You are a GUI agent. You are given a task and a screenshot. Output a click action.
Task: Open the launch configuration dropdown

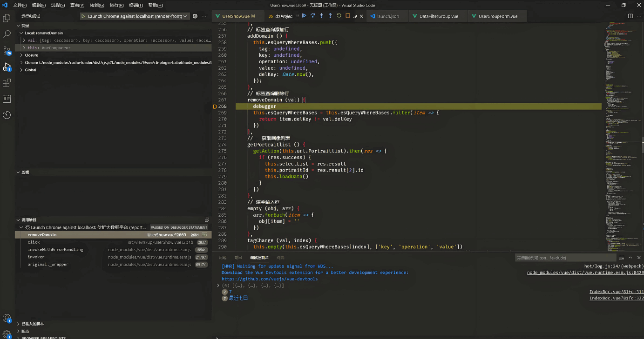pos(134,16)
